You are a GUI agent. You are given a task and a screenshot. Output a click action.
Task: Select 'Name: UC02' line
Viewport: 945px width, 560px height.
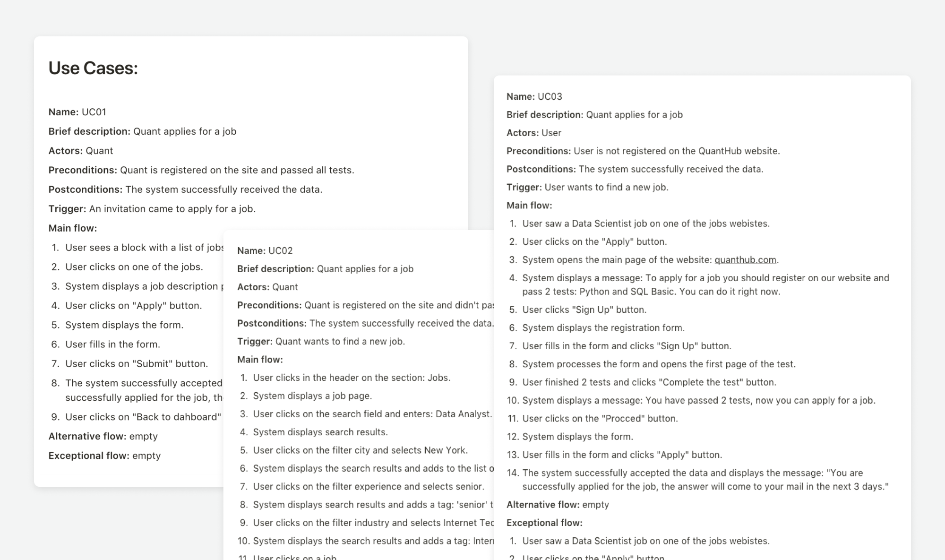265,250
